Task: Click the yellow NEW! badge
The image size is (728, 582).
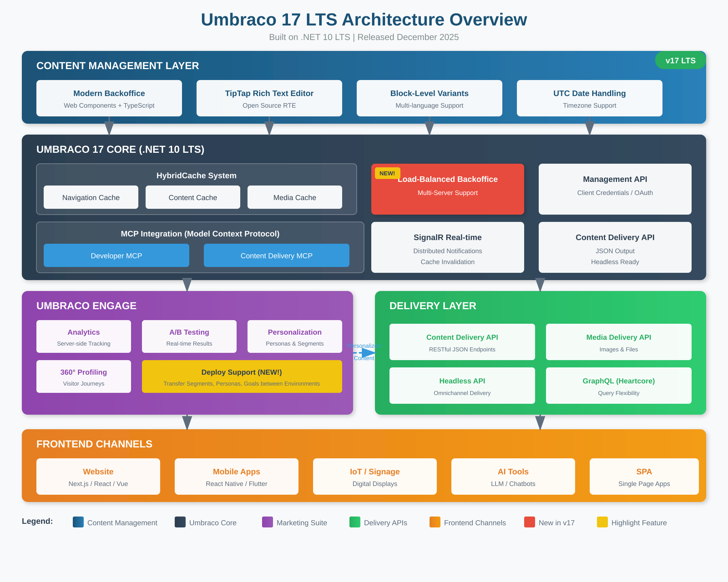Action: [x=387, y=173]
